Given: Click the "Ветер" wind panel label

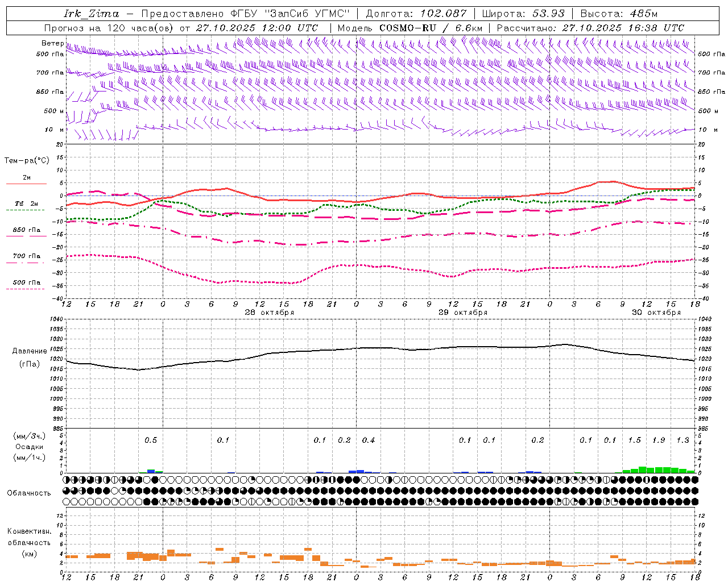Looking at the screenshot, I should (x=52, y=43).
